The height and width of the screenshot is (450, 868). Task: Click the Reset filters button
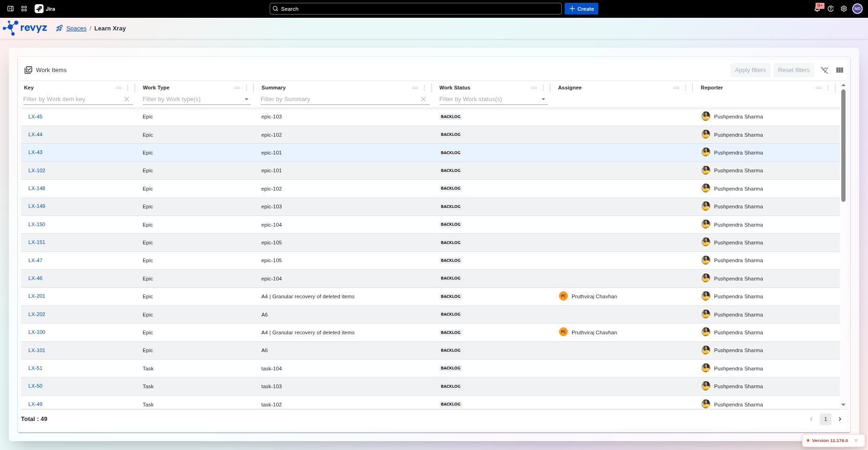tap(794, 70)
